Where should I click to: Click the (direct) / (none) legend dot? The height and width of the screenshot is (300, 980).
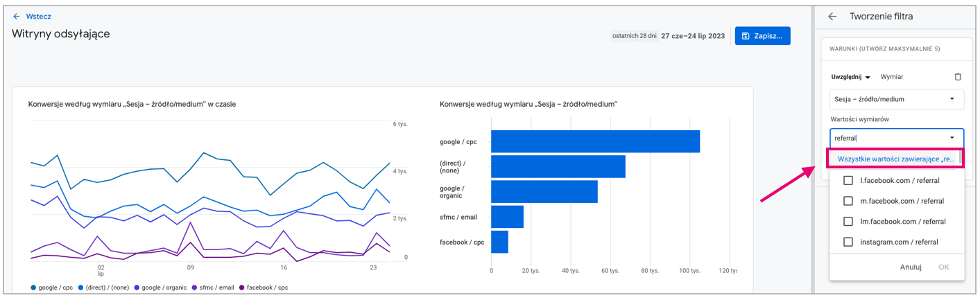click(x=81, y=287)
